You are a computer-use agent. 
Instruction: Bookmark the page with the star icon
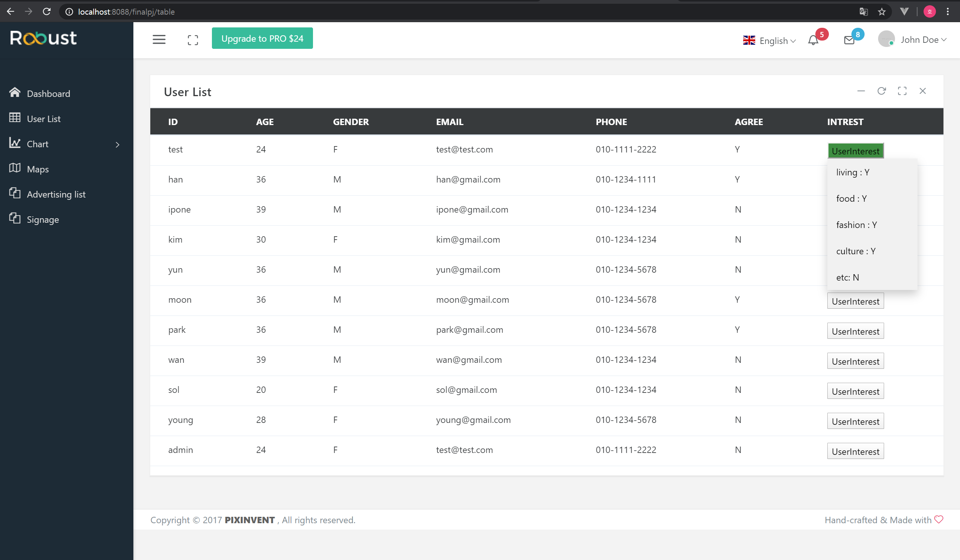click(881, 11)
